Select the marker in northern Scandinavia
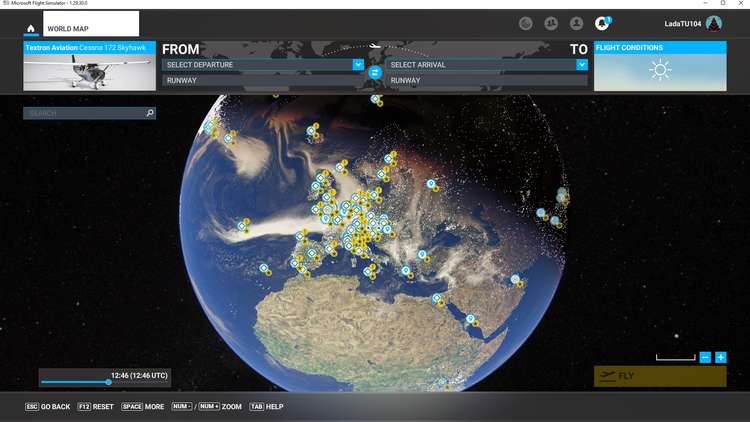This screenshot has width=750, height=422. [388, 159]
